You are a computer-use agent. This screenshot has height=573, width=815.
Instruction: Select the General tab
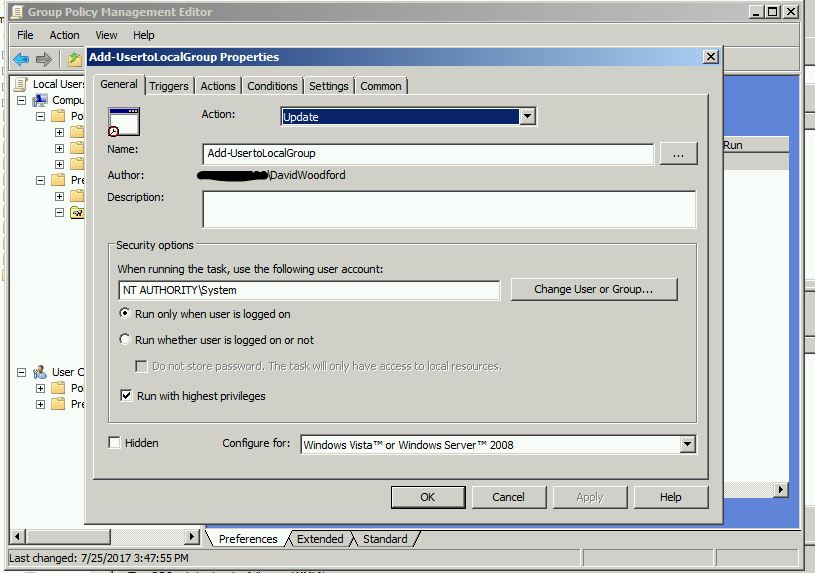(x=119, y=84)
